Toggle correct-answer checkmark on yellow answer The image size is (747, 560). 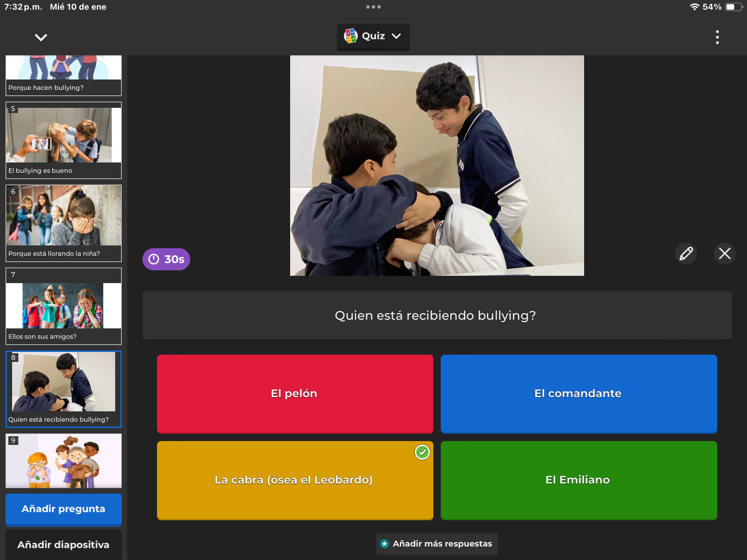tap(422, 452)
